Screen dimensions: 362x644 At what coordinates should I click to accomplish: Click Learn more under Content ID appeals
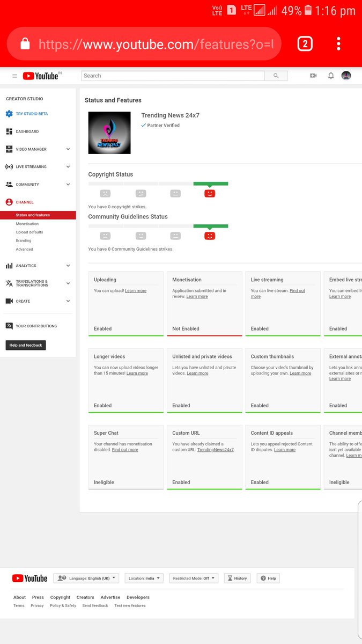285,450
